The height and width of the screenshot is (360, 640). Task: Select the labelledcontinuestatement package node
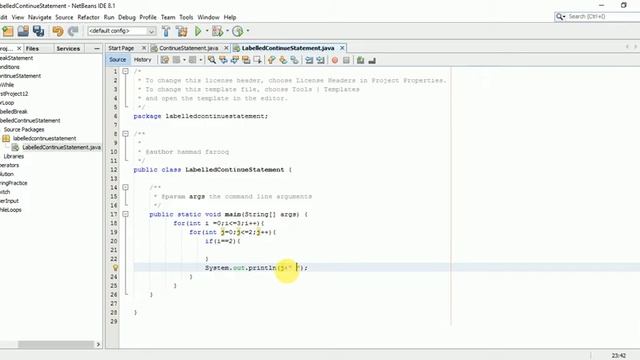tap(44, 138)
